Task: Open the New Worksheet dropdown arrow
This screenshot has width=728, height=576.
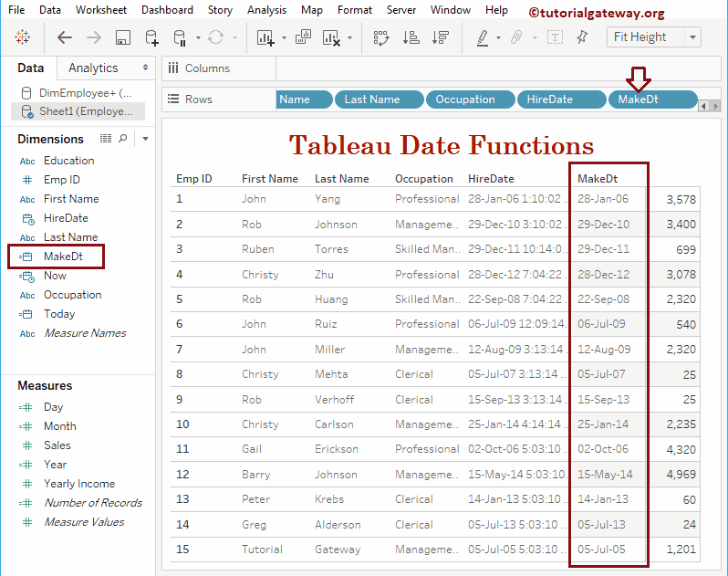Action: (x=284, y=37)
